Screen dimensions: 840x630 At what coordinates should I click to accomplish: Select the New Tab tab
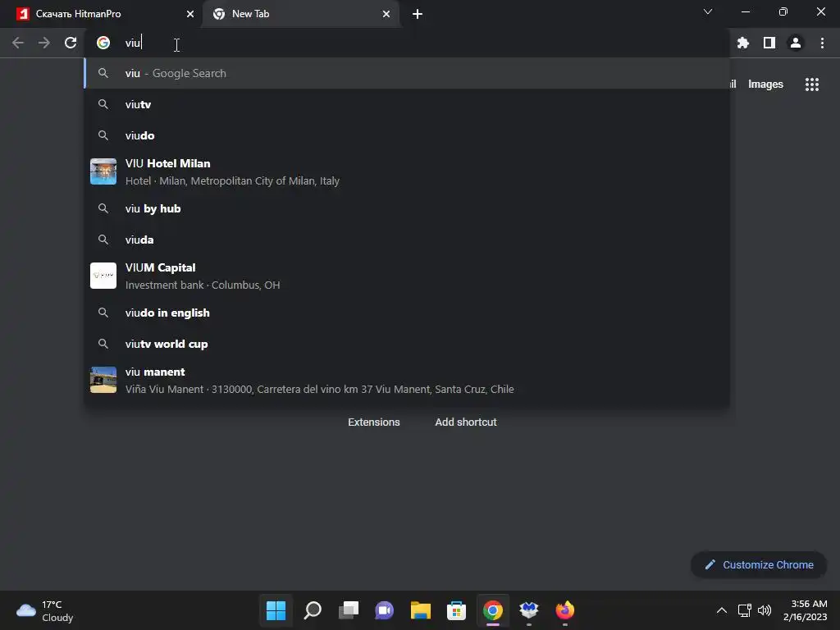300,14
